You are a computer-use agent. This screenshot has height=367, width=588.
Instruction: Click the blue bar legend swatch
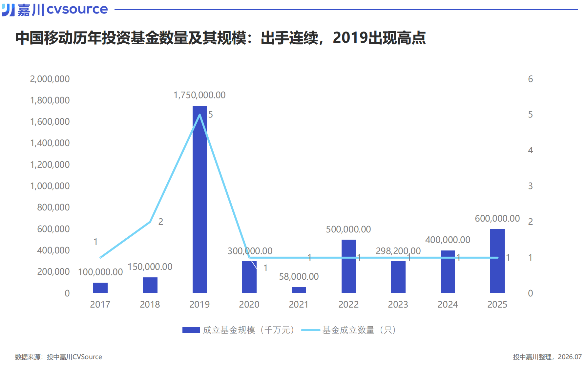191,330
